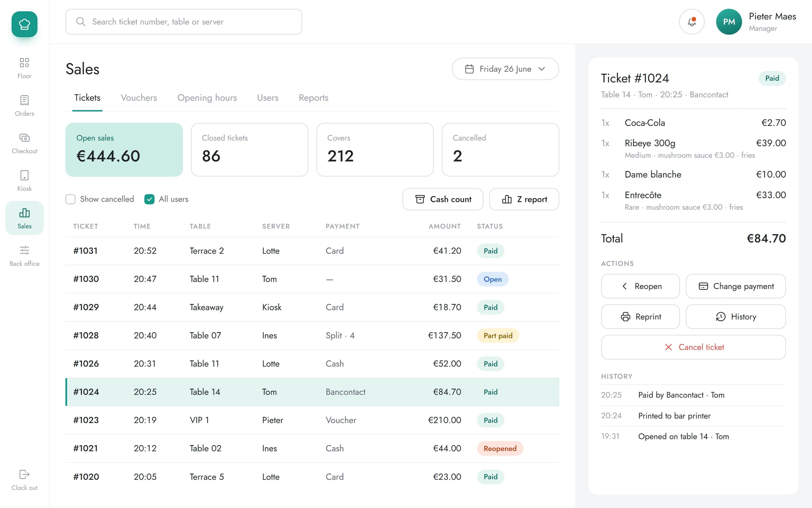Clock out from the sidebar

point(25,480)
